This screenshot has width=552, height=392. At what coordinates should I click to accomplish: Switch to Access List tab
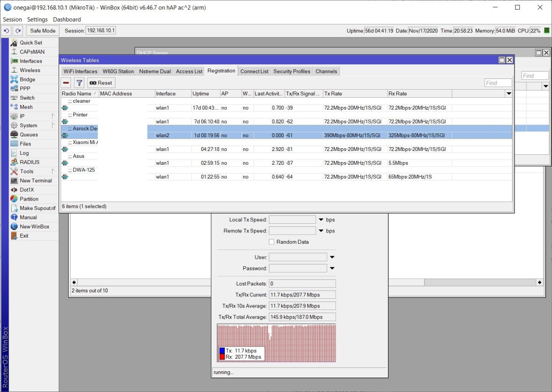coord(189,71)
